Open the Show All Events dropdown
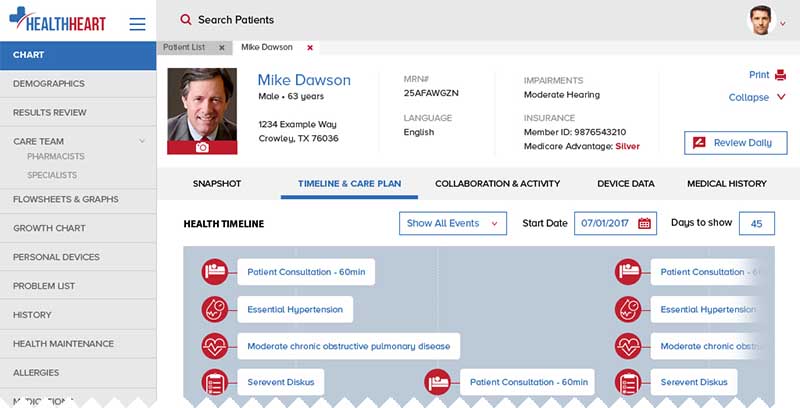Screen dimensions: 800x408 click(453, 223)
